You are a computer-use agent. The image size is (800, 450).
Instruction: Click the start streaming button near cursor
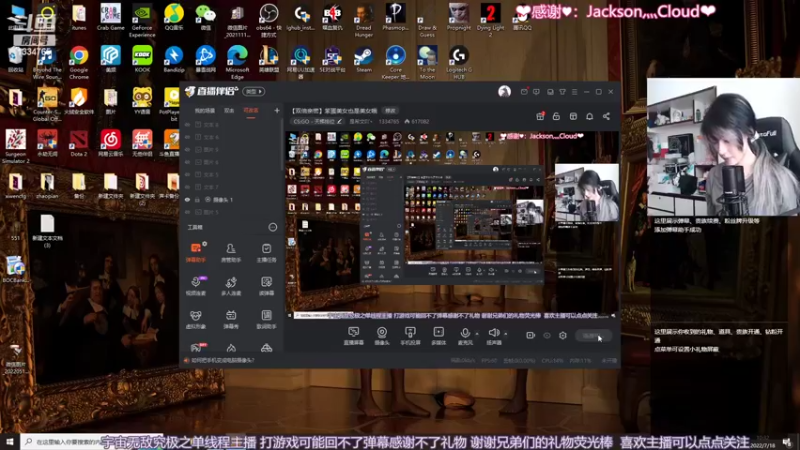[593, 335]
